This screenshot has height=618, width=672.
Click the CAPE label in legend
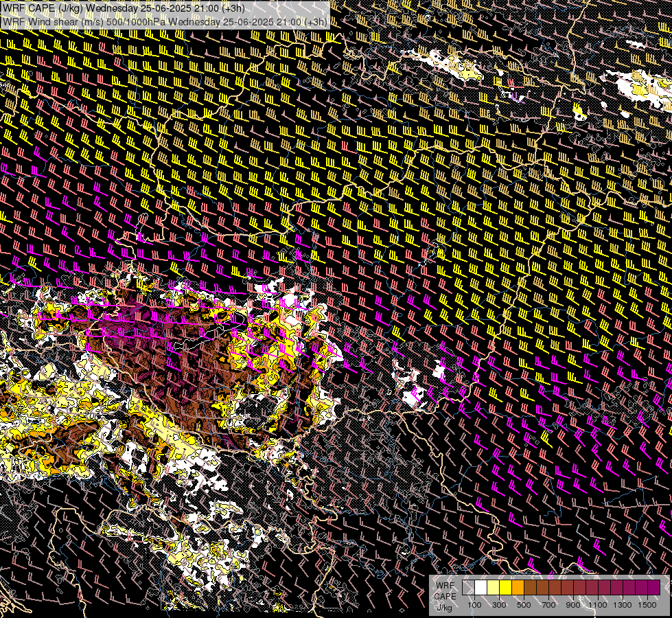445,596
